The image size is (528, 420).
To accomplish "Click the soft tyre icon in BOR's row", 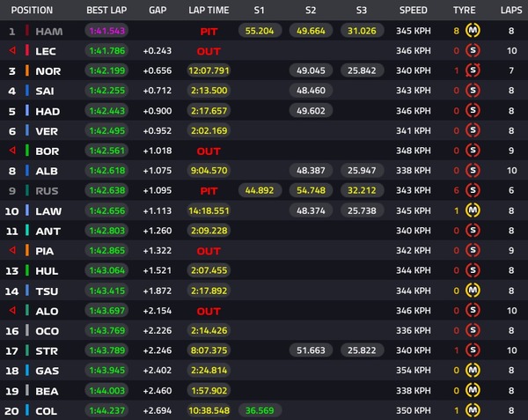I will (x=473, y=151).
